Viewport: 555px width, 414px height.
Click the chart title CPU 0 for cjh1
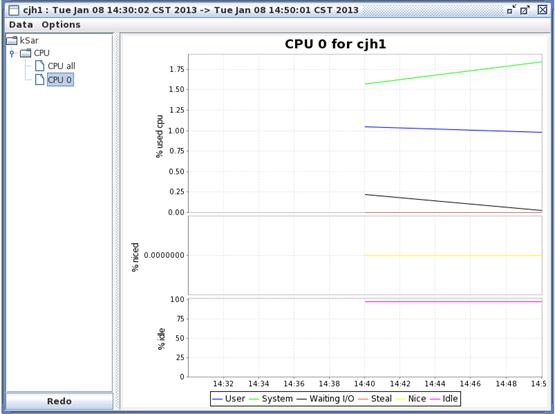(x=335, y=44)
